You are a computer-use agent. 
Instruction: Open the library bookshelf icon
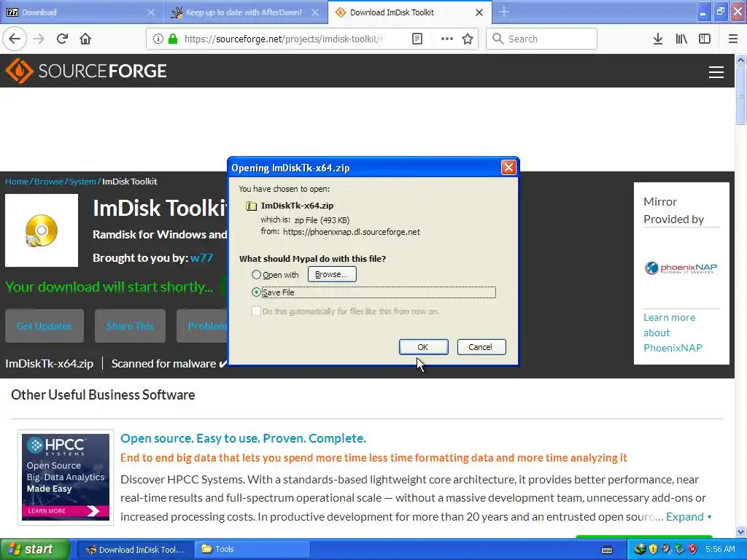[x=681, y=39]
